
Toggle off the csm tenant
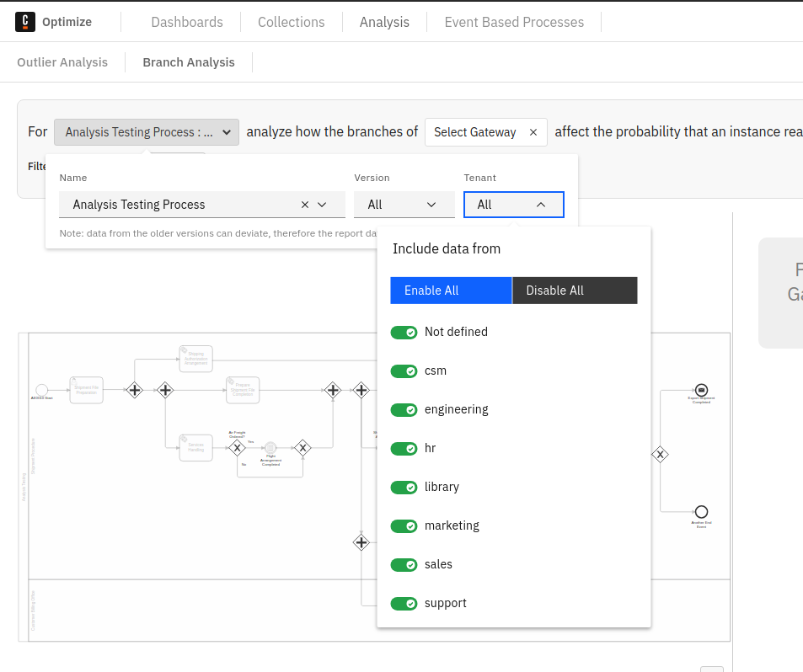404,371
